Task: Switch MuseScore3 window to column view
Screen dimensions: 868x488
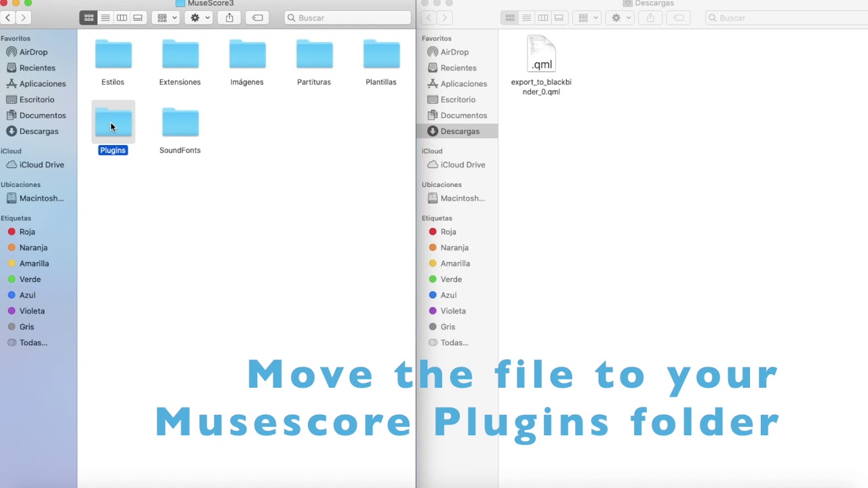Action: (x=121, y=18)
